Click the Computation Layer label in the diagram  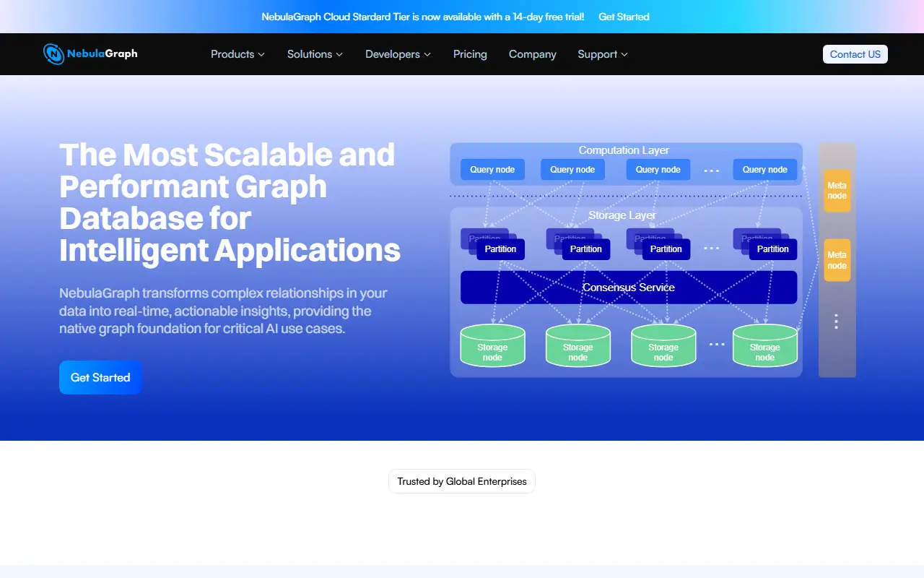pos(624,150)
